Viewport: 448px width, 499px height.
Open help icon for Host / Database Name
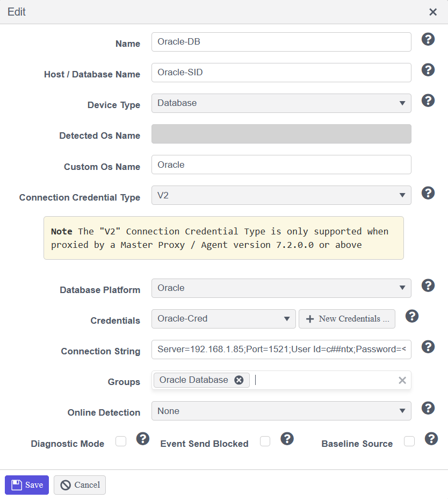[428, 70]
